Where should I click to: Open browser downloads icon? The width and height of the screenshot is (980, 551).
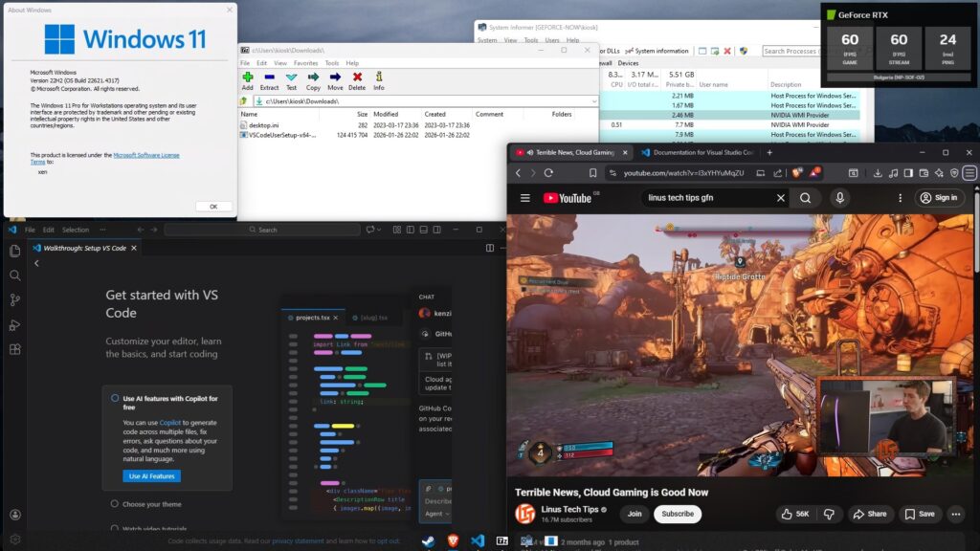878,173
